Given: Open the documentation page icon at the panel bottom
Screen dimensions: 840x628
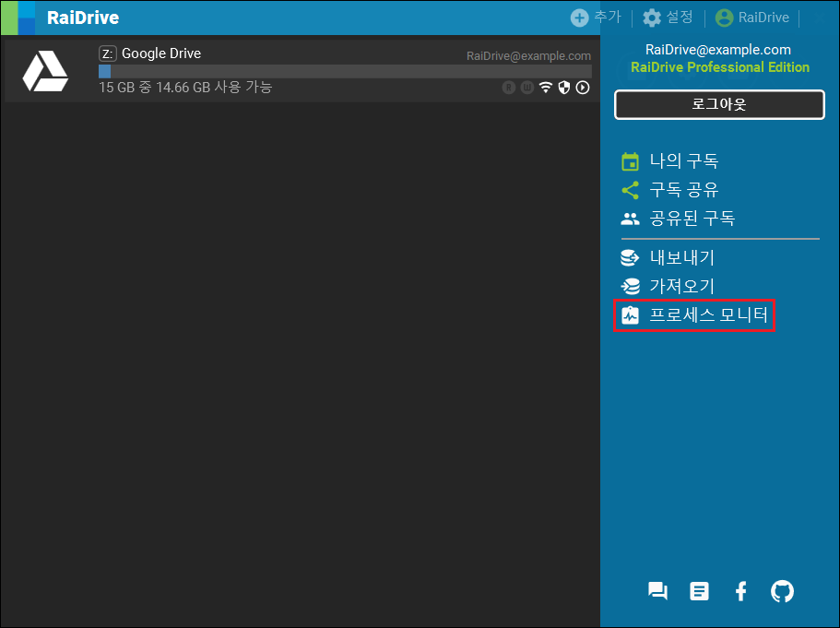Looking at the screenshot, I should pos(699,591).
